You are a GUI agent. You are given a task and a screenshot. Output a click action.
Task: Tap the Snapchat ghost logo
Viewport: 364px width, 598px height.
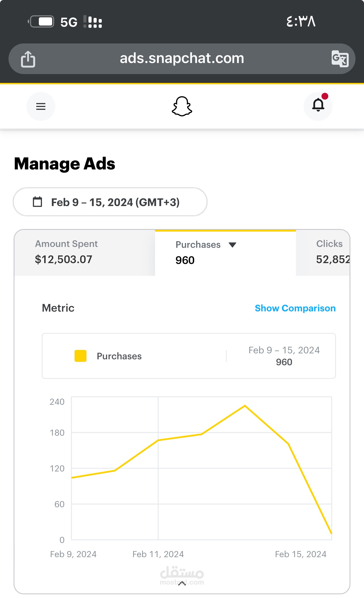(182, 106)
